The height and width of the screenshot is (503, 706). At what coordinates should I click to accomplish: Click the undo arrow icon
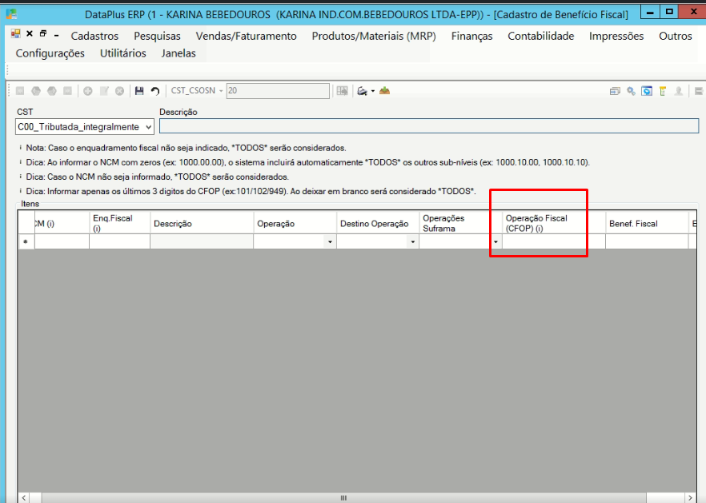click(155, 91)
